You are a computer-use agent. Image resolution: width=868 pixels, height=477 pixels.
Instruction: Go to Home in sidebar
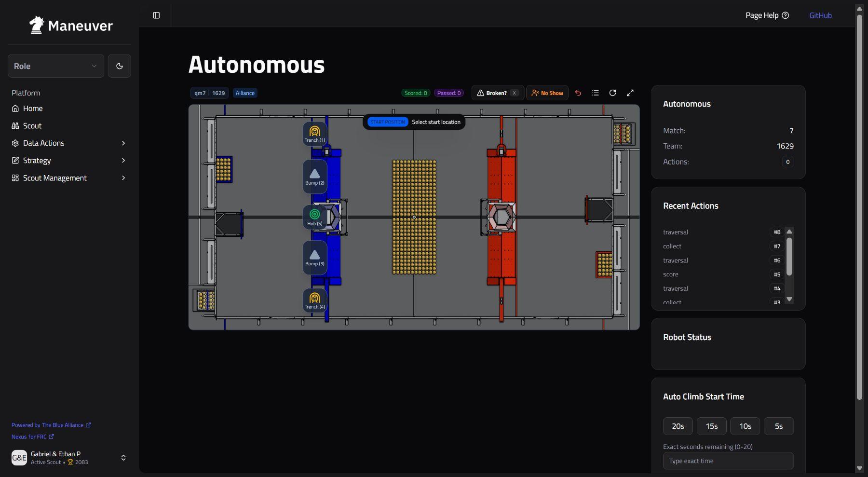click(69, 109)
